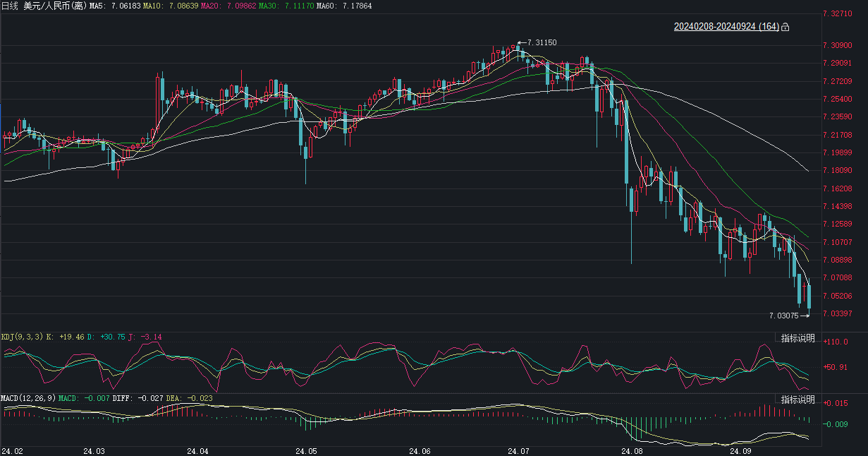Viewport: 868px width, 456px height.
Task: Select the 美元/人民币(离) symbol title
Action: tap(55, 6)
